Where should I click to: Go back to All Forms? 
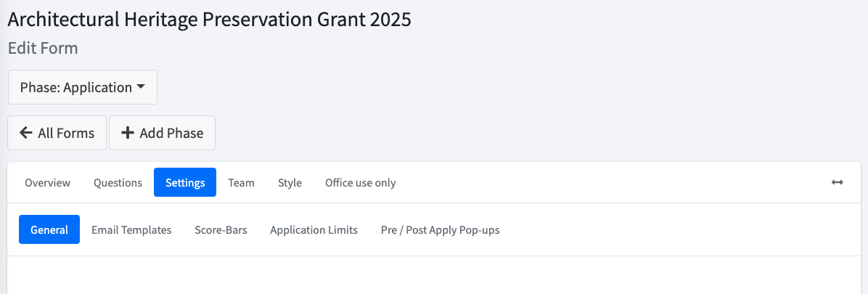click(x=57, y=133)
